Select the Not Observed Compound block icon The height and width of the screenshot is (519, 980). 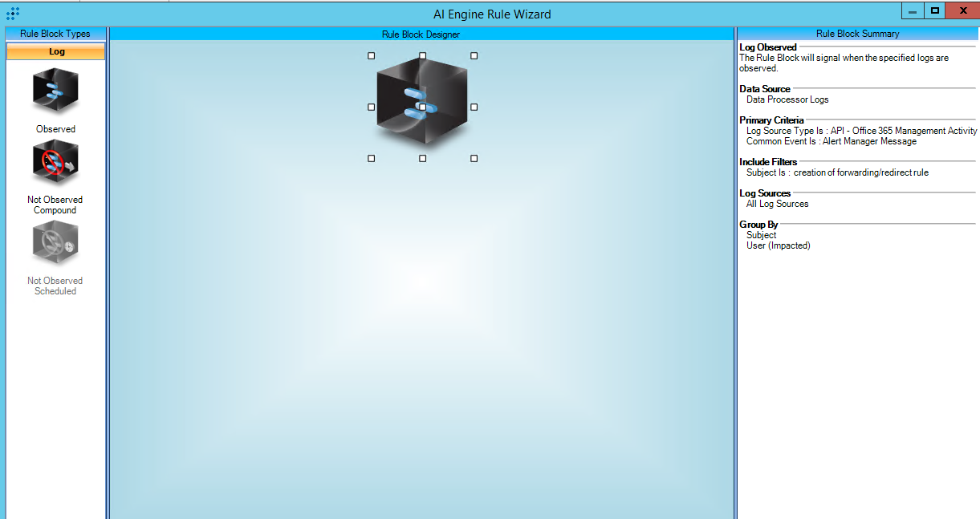pyautogui.click(x=55, y=163)
